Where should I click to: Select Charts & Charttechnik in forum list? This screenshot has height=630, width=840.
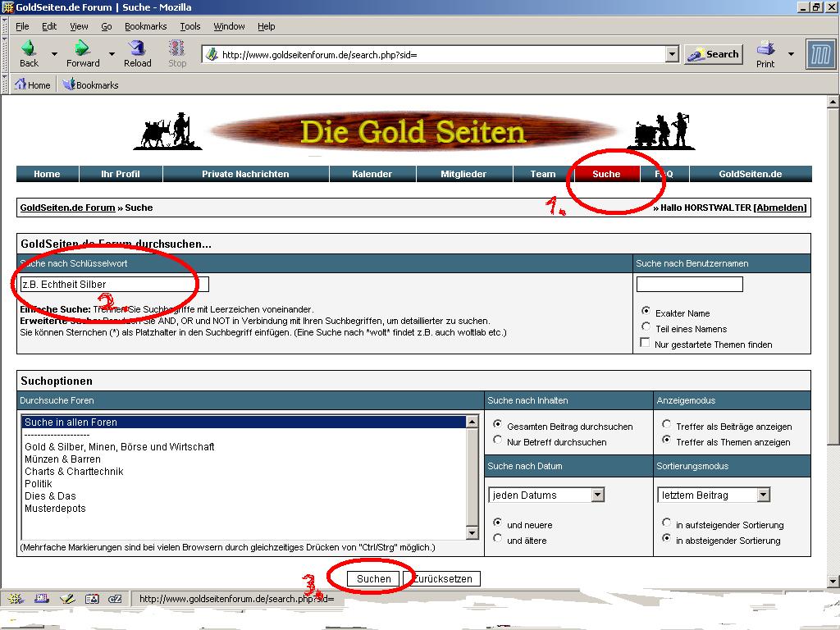coord(74,472)
